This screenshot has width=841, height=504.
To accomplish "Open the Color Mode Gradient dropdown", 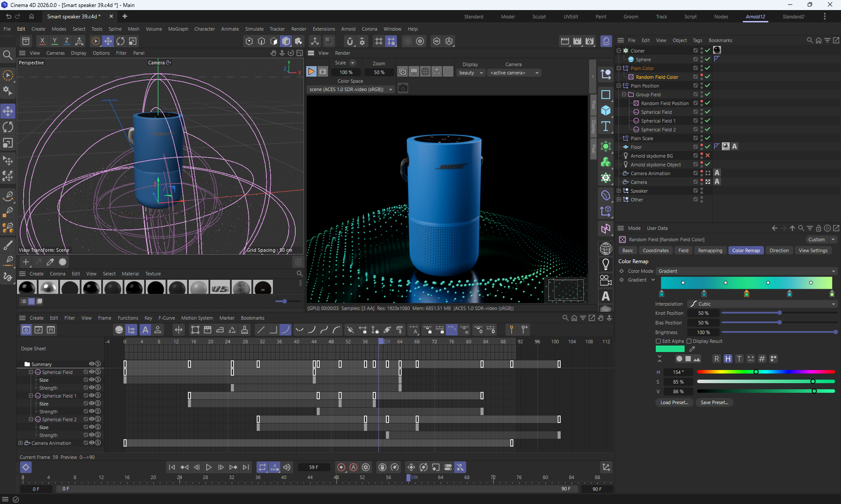I will [x=746, y=271].
